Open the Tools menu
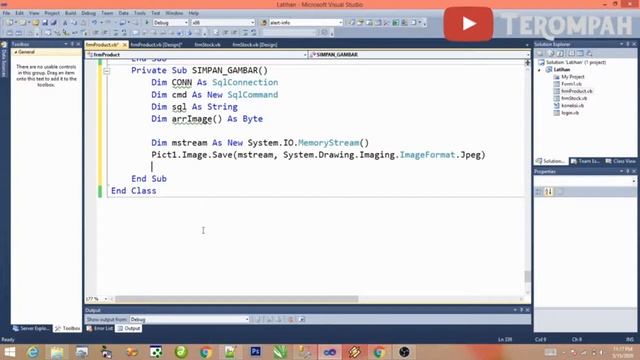Viewport: 640px width, 360px height. [140, 13]
